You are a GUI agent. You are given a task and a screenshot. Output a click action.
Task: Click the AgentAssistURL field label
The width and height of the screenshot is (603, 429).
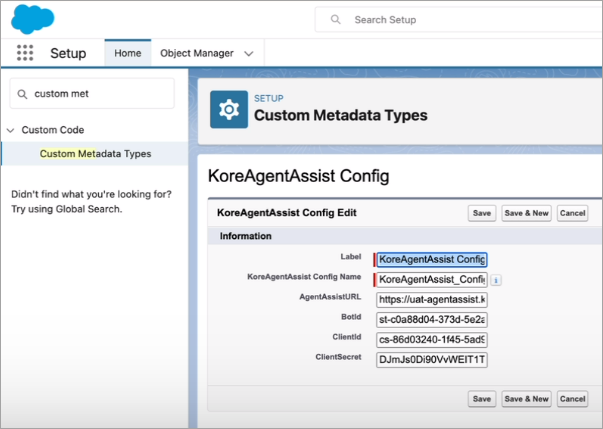[x=330, y=297]
